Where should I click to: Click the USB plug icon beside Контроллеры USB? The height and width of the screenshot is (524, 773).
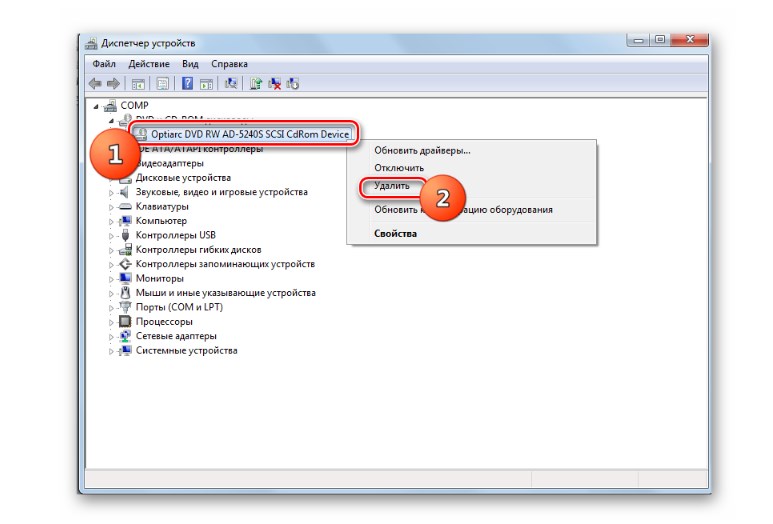coord(125,235)
